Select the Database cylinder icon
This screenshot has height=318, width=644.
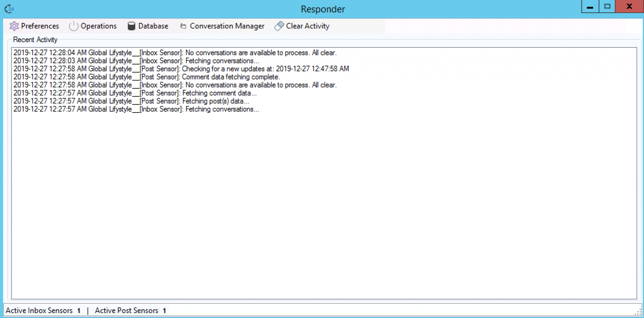coord(131,26)
